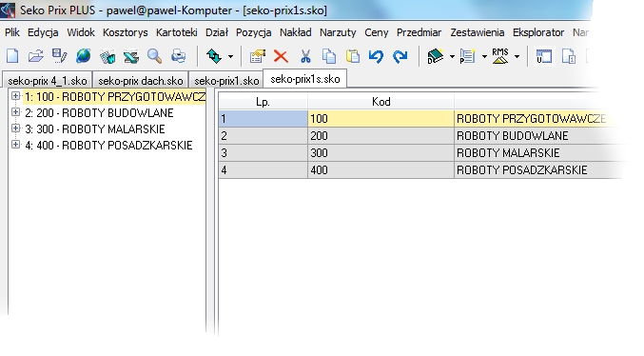Click the green book D icon
The width and height of the screenshot is (644, 356).
click(x=435, y=56)
